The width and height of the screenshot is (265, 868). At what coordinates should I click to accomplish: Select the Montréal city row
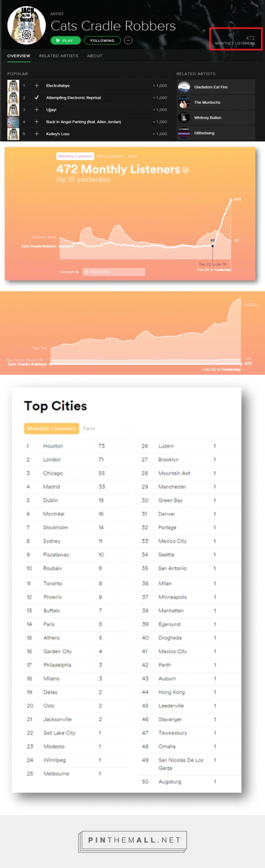[x=76, y=514]
